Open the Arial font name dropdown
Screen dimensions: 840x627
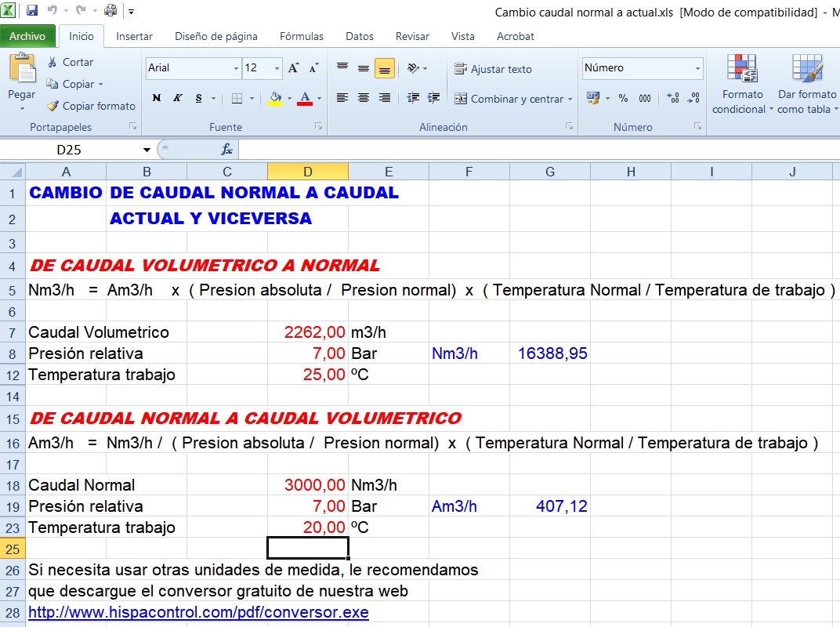click(x=236, y=68)
